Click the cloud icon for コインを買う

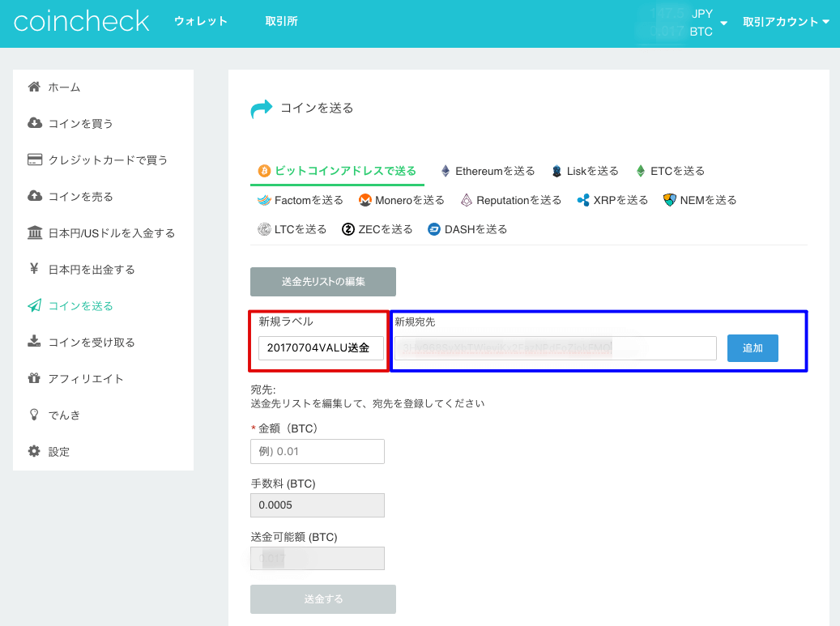click(35, 123)
